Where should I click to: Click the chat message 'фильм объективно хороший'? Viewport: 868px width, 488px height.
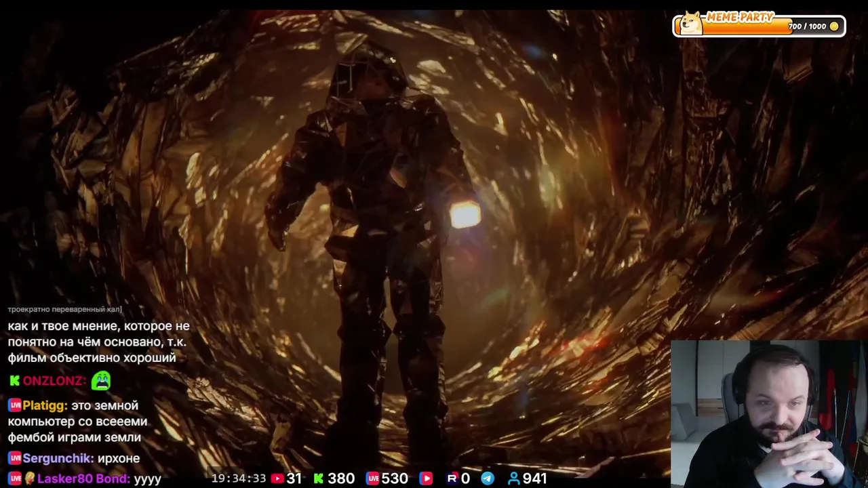[x=92, y=358]
